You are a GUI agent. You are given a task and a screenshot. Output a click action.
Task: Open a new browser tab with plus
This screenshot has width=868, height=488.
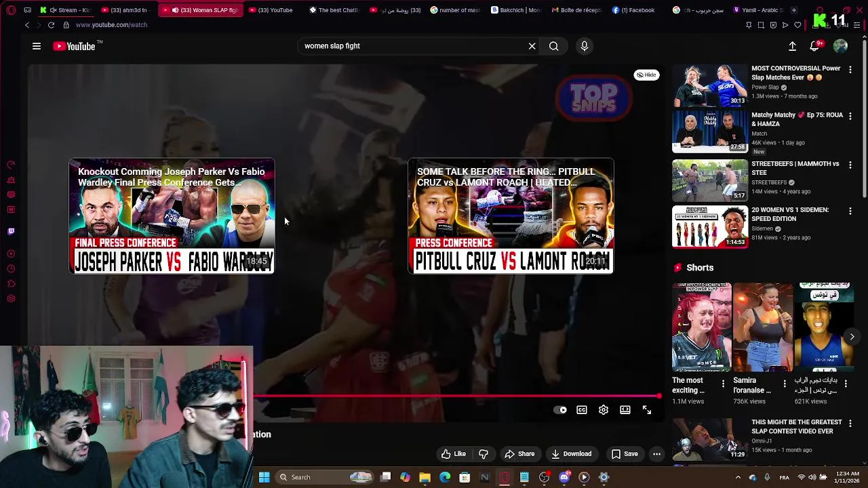(794, 10)
